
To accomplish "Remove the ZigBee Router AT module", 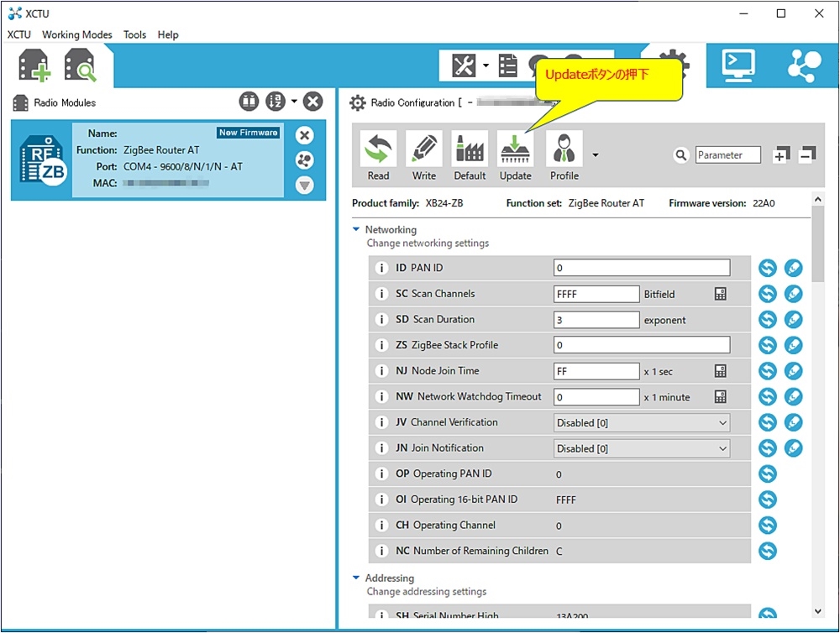I will pos(305,135).
